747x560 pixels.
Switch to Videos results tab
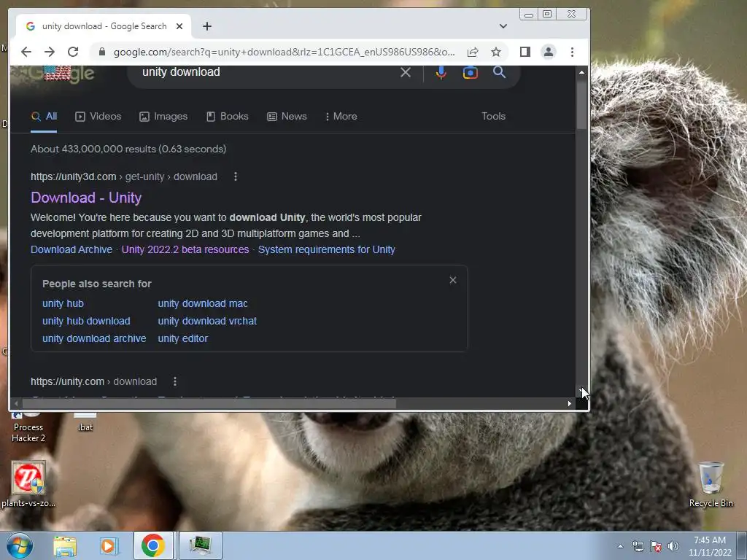98,116
